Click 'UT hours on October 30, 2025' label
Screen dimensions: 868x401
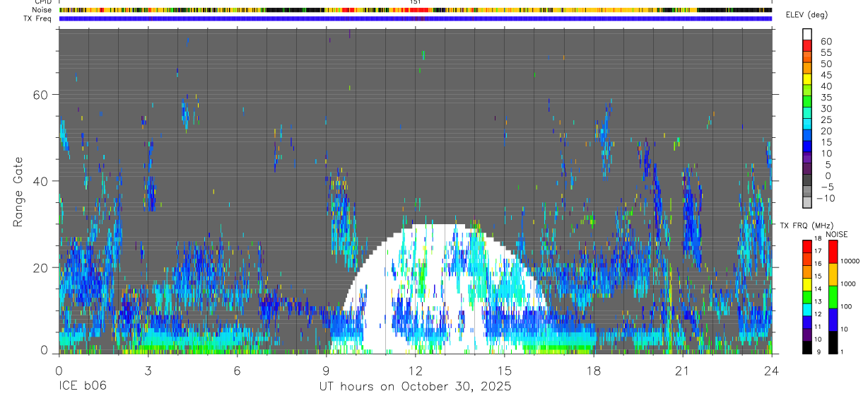[x=415, y=387]
